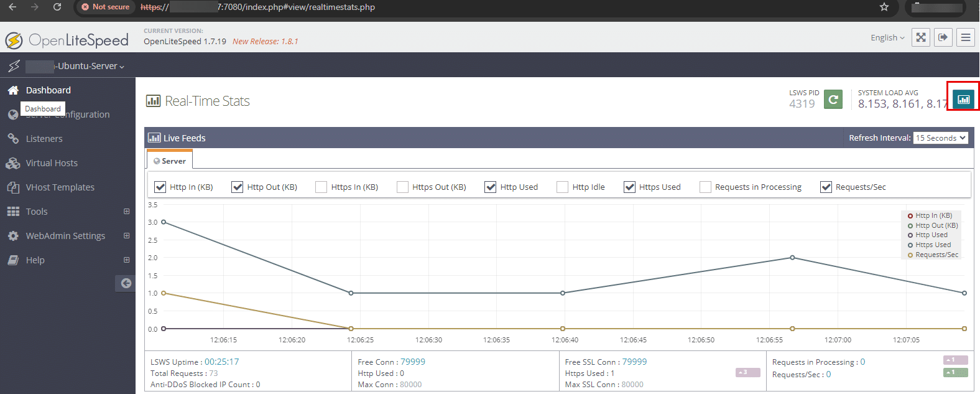Click the New Release 1.8.1 link
Image resolution: width=980 pixels, height=394 pixels.
click(265, 42)
